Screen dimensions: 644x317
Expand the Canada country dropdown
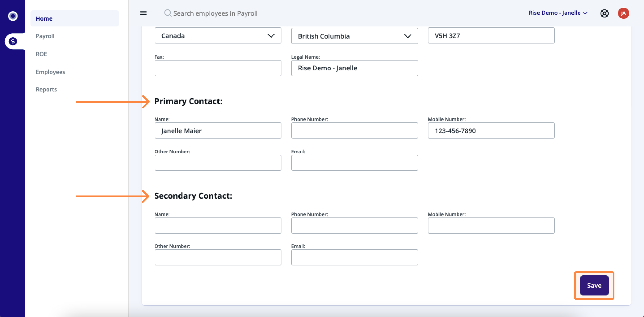(218, 35)
